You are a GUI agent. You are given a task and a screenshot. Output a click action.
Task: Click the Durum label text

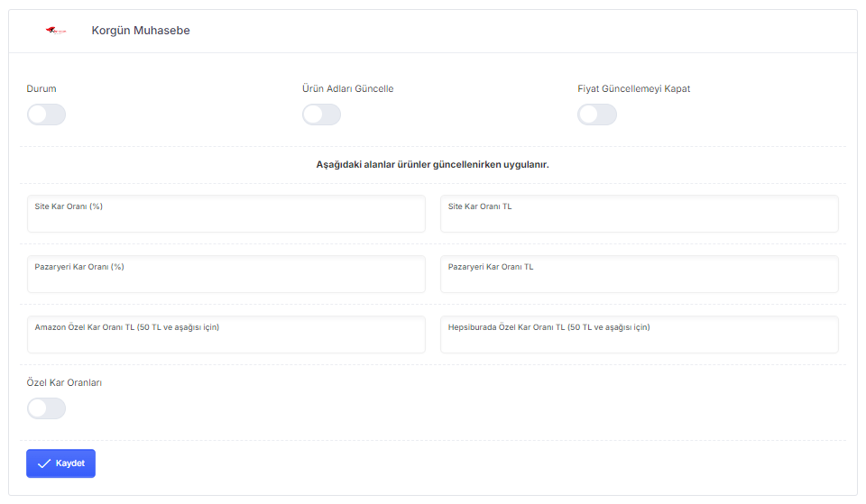41,89
